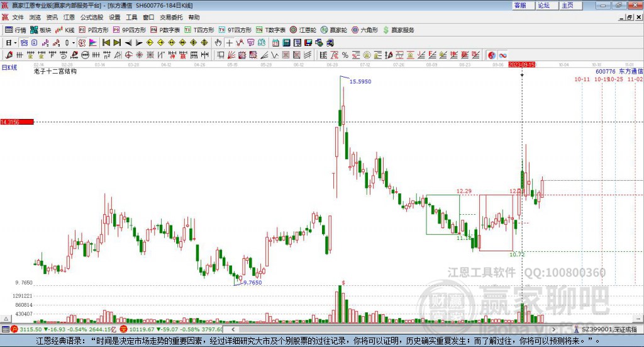Open the T四方形 tool

(199, 30)
